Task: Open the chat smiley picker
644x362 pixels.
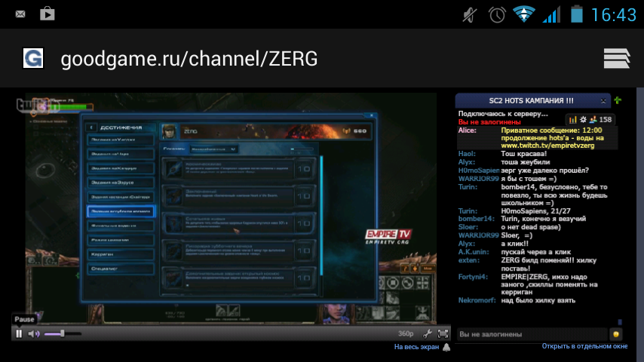Action: coord(615,334)
